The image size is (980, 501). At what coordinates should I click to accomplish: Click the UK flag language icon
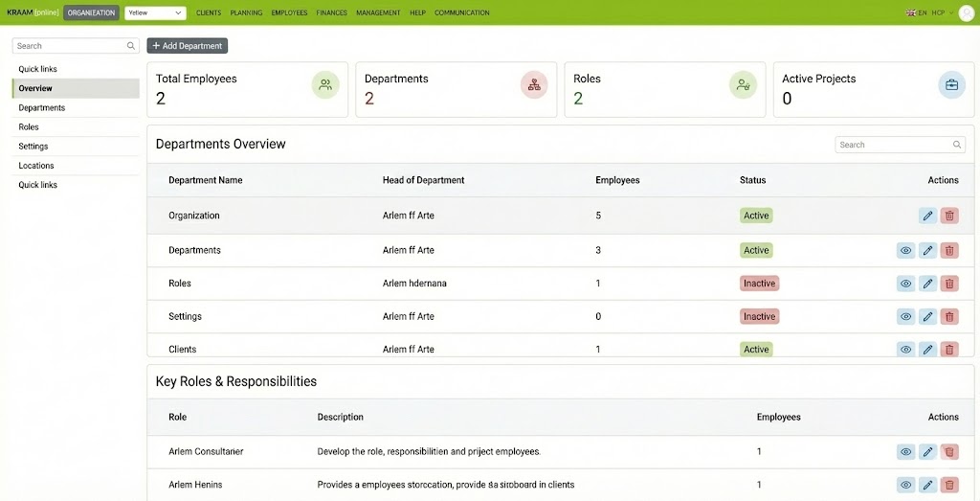(x=911, y=12)
